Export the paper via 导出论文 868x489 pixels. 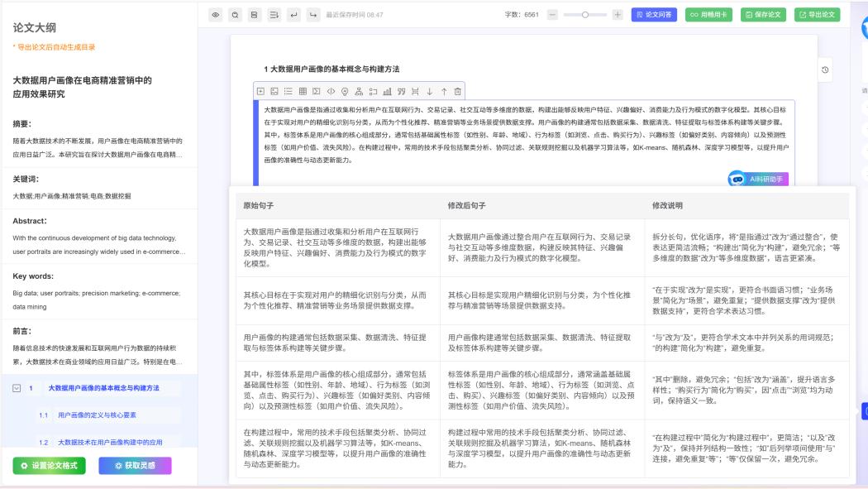817,16
